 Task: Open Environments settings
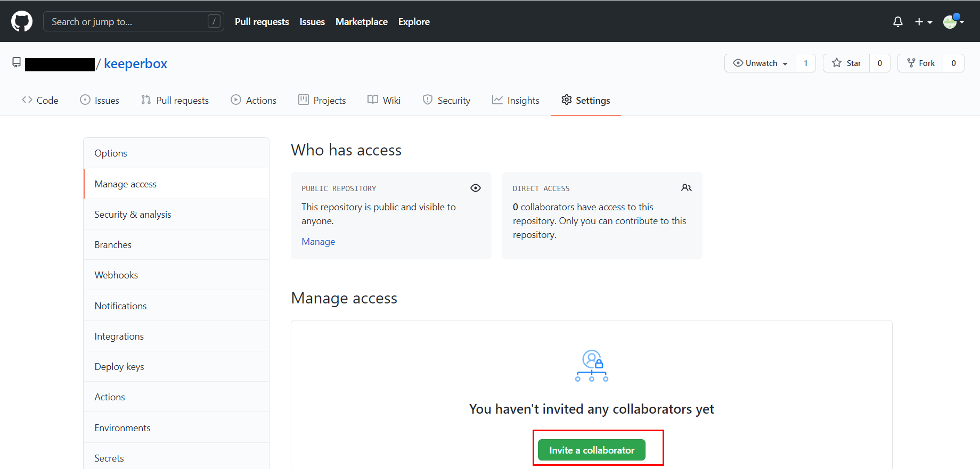coord(176,427)
